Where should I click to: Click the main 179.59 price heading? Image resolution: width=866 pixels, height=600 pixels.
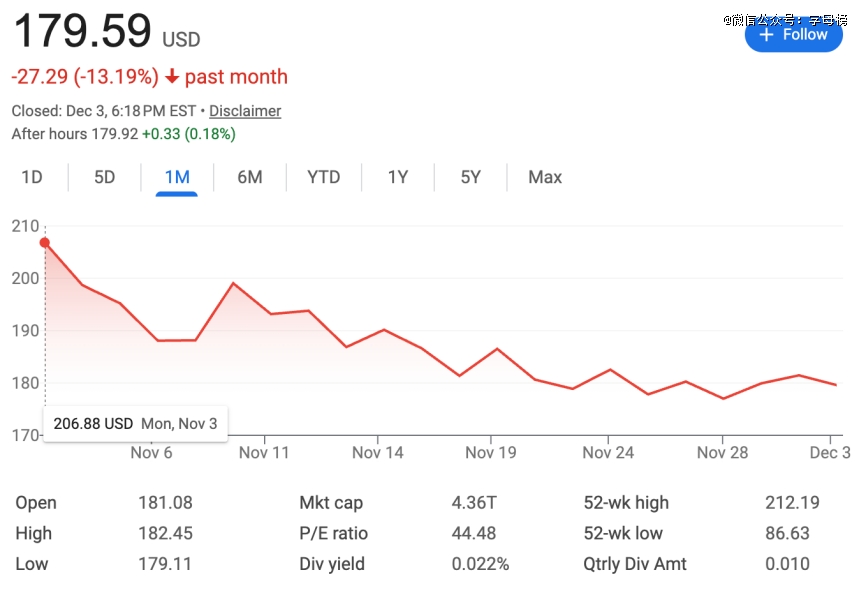pyautogui.click(x=82, y=32)
